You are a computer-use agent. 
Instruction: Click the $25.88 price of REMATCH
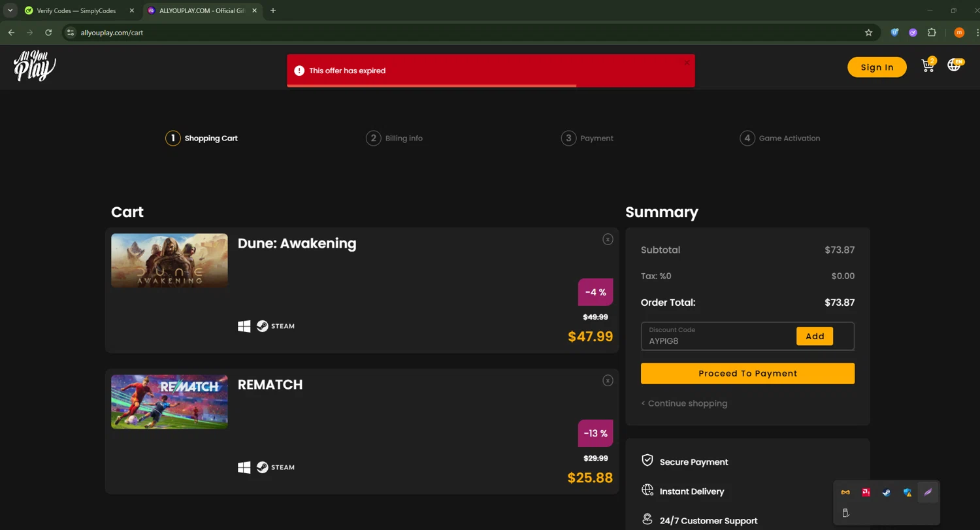pyautogui.click(x=591, y=478)
